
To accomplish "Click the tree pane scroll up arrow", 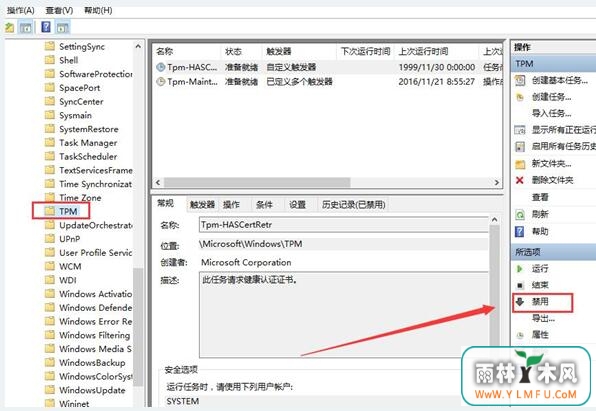I will pyautogui.click(x=138, y=46).
